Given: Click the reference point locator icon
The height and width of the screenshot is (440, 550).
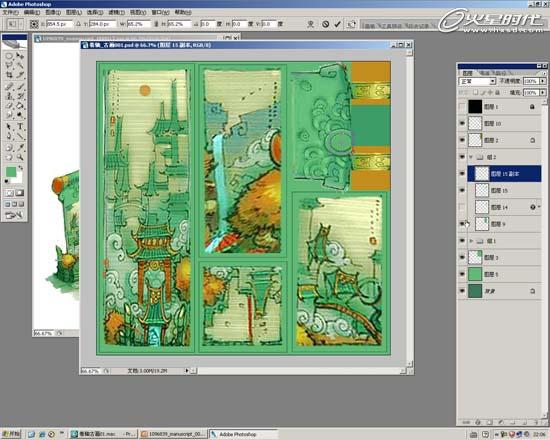Looking at the screenshot, I should [34, 24].
